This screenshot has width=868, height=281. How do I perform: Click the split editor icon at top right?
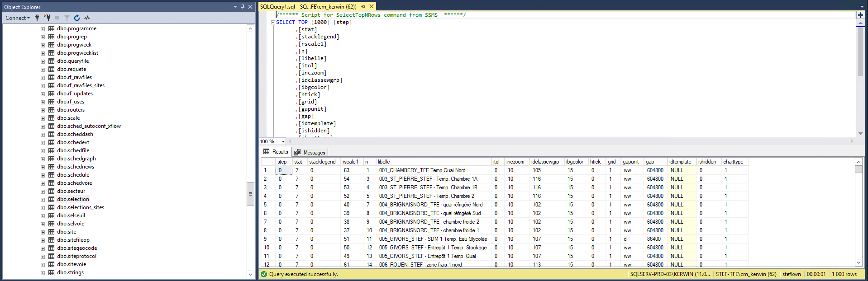coord(860,15)
